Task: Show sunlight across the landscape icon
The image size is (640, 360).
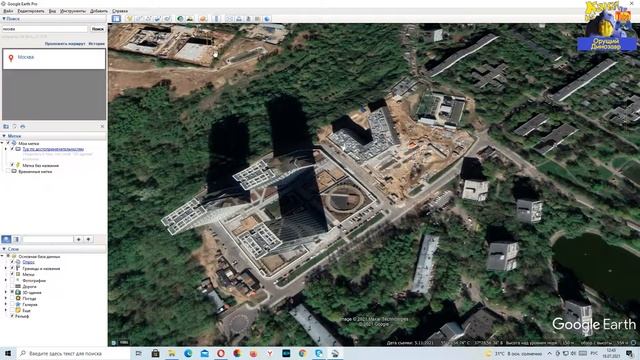Action: [x=190, y=19]
